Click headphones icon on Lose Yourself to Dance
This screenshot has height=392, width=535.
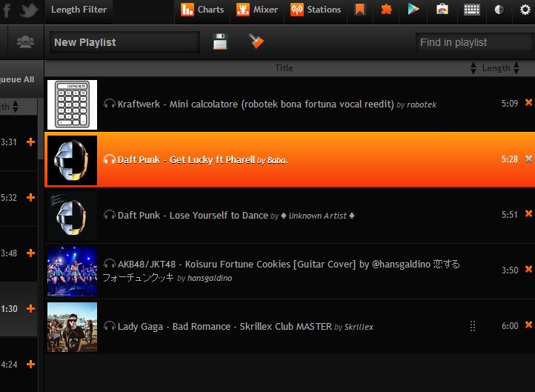(x=110, y=215)
